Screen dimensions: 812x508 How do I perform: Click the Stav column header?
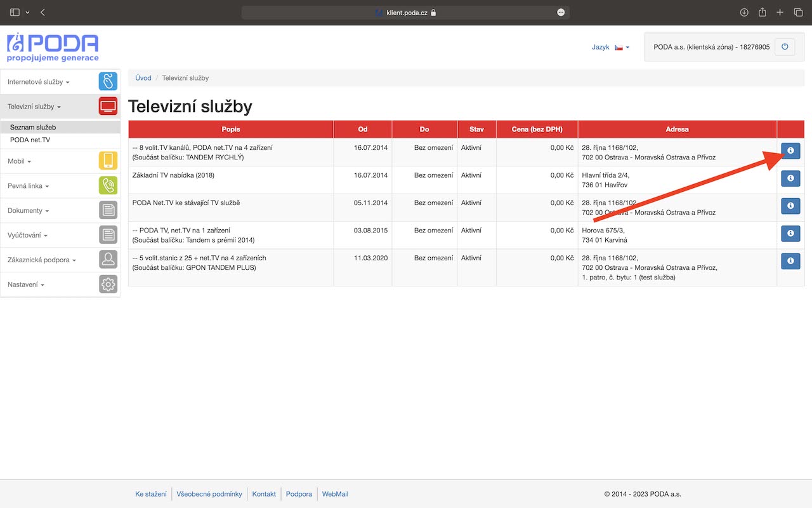[x=477, y=130]
